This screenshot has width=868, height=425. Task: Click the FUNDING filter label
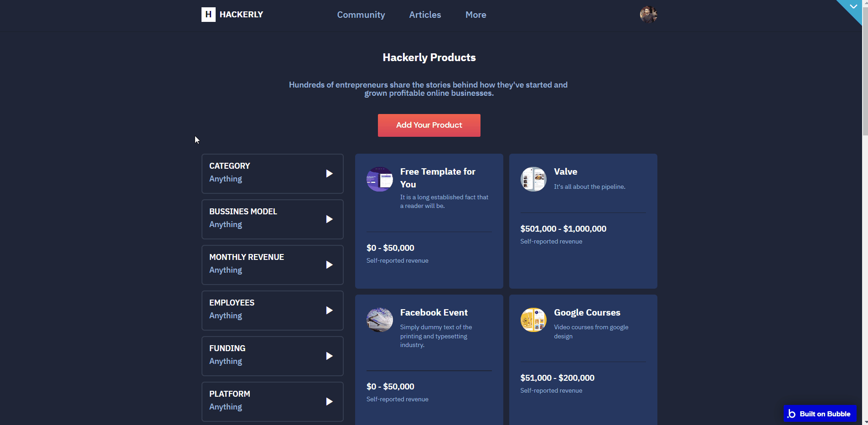coord(227,348)
